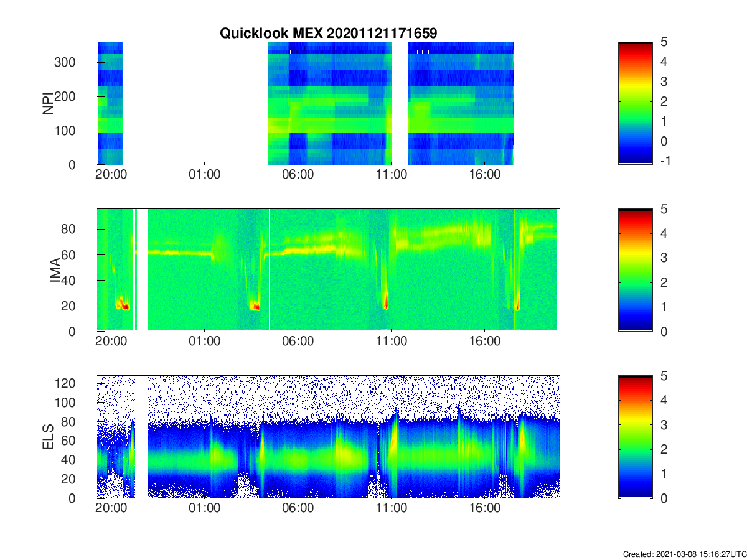This screenshot has width=747, height=560.
Task: Click the 20:00 tick under the NPI plot
Action: pos(111,175)
